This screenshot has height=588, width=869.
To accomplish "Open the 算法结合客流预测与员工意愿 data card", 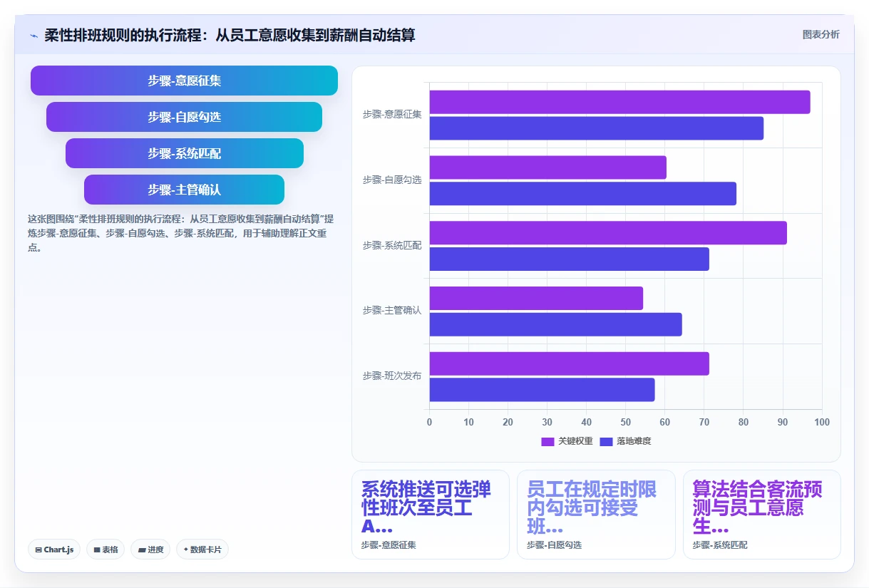I will (762, 515).
